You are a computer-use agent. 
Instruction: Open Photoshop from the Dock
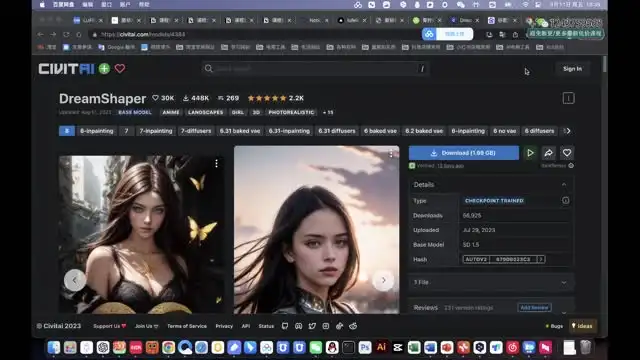click(364, 347)
